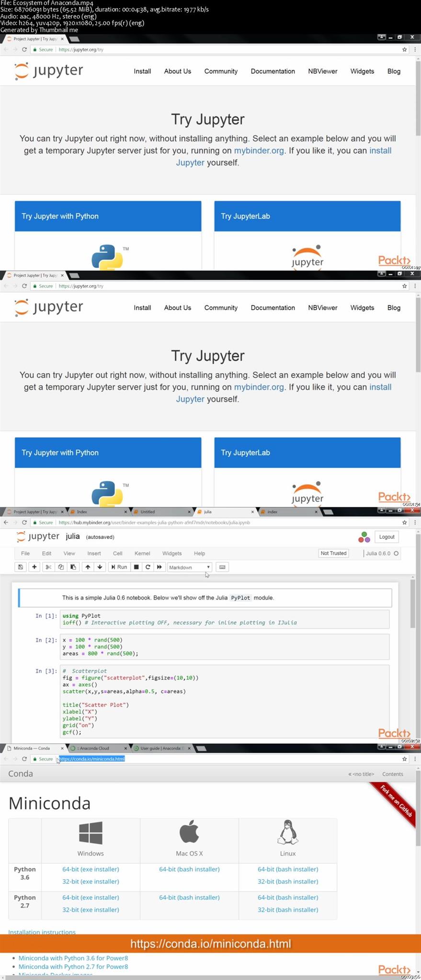Paste cells below using the clipboard icon
421x980 pixels.
click(73, 567)
